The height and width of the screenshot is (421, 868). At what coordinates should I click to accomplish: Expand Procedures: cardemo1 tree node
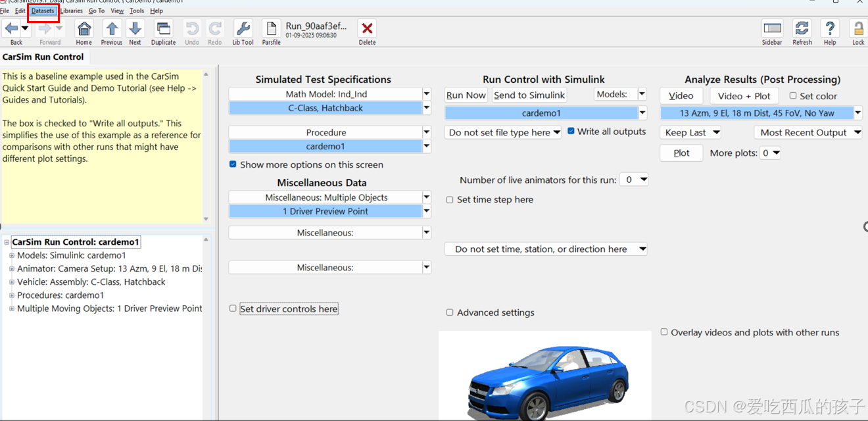point(12,295)
